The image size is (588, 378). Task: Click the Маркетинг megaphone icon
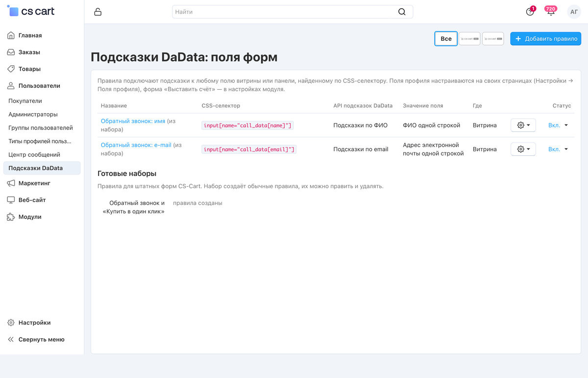11,183
